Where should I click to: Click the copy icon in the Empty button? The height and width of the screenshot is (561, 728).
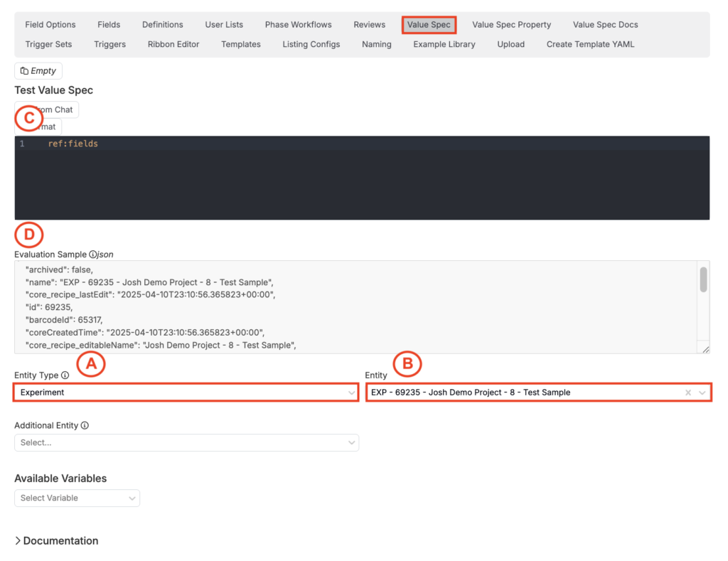pos(24,70)
